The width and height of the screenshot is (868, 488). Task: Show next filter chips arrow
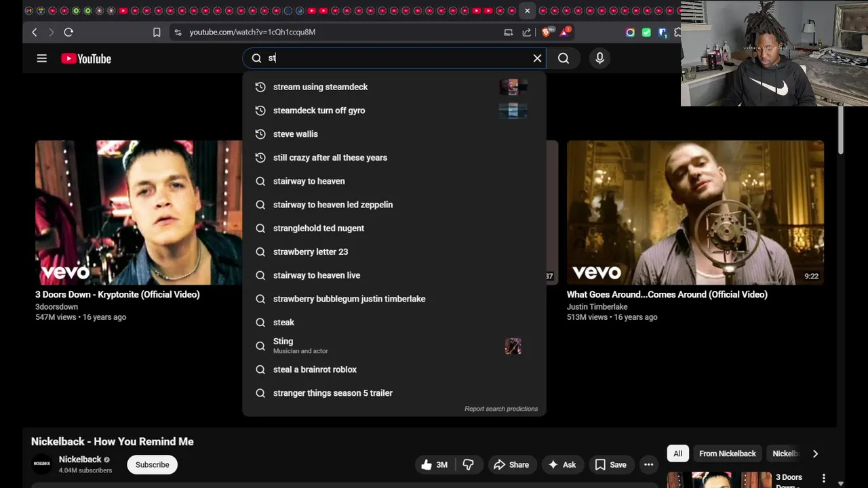pyautogui.click(x=815, y=453)
